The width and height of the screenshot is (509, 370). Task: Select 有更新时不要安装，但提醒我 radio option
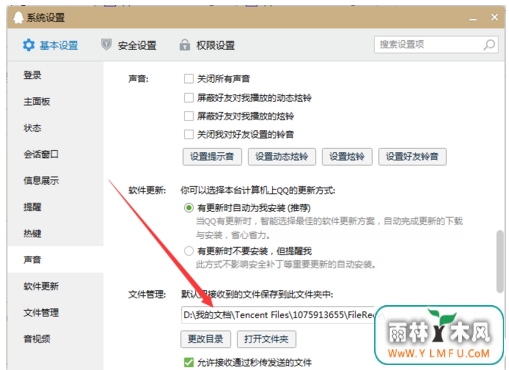coord(189,251)
